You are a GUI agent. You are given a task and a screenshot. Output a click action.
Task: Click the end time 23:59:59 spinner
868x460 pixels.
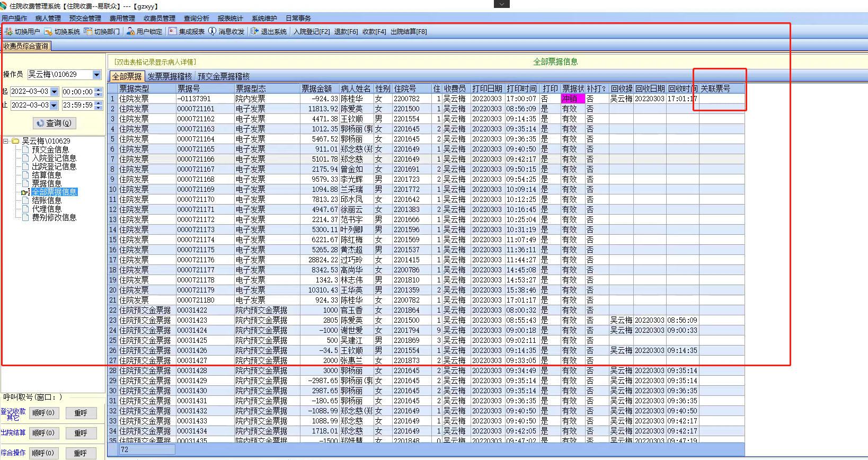pos(98,105)
